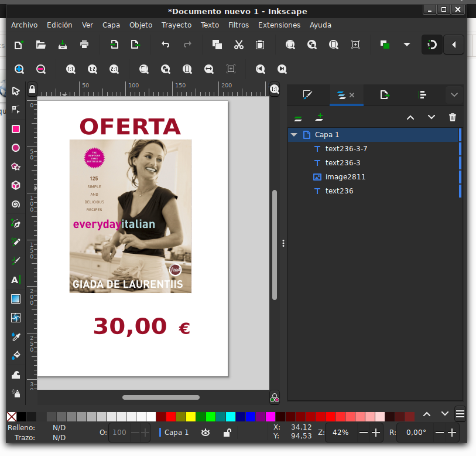This screenshot has width=476, height=456.
Task: Select the Gradient tool
Action: [x=16, y=299]
